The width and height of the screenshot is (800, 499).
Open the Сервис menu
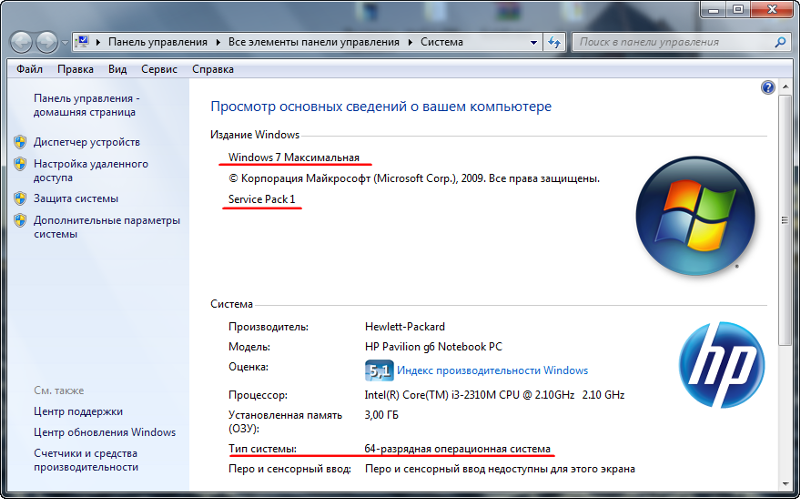tap(159, 69)
